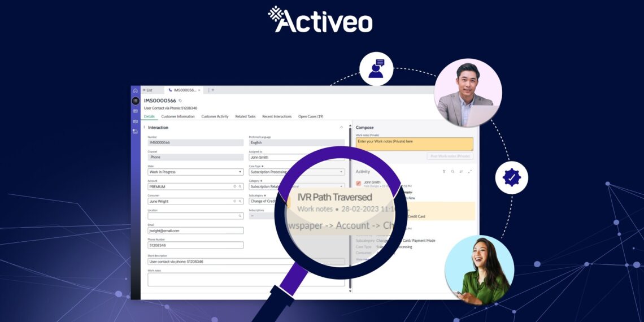Click the 'User Contact via Phone: 51208346' subtitle
Screen dimensions: 644x322
pyautogui.click(x=171, y=108)
